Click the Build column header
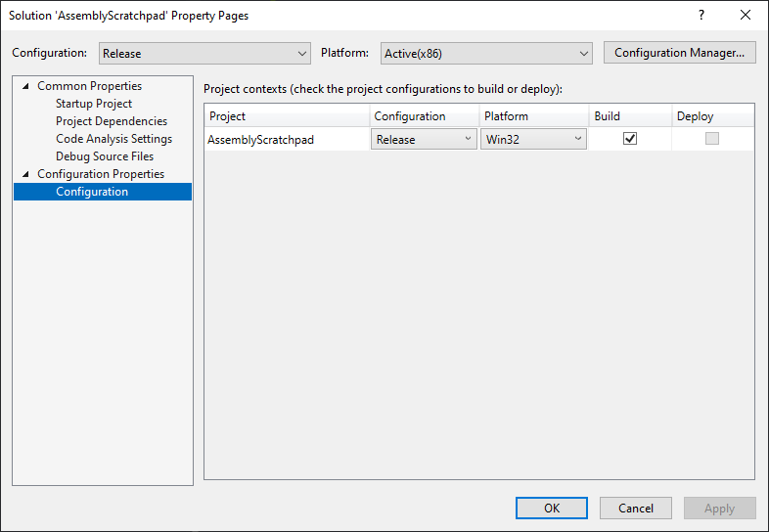 click(x=630, y=116)
